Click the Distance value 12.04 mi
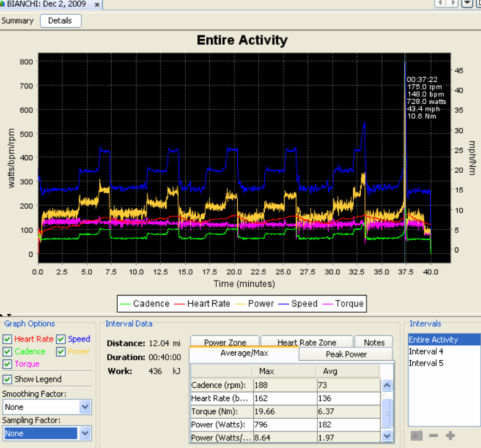This screenshot has width=481, height=448. tap(165, 344)
